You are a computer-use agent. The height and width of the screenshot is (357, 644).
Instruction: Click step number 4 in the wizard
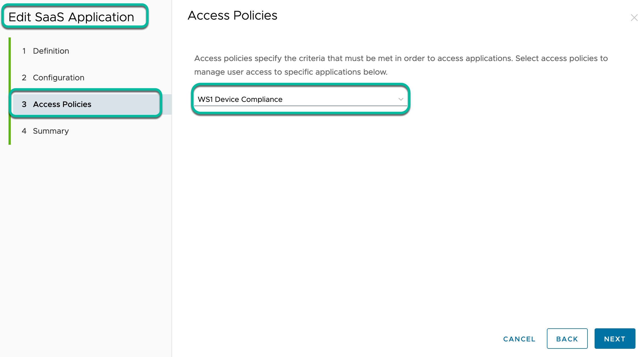click(24, 131)
